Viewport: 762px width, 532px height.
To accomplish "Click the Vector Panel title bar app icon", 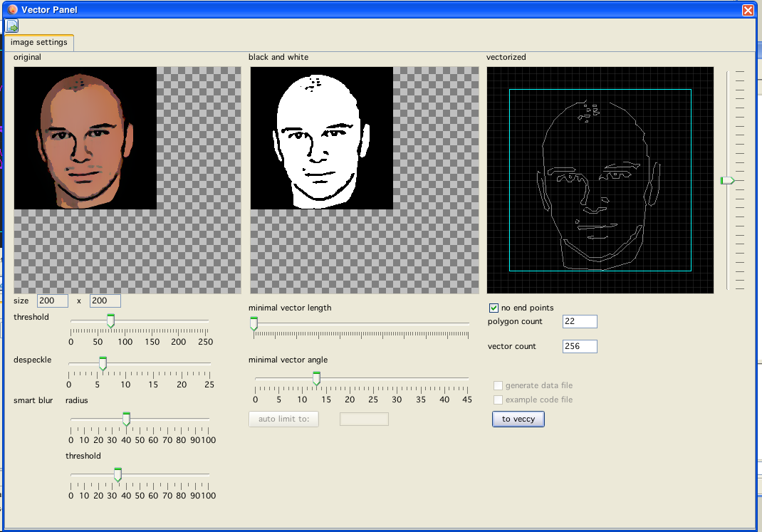I will coord(12,9).
